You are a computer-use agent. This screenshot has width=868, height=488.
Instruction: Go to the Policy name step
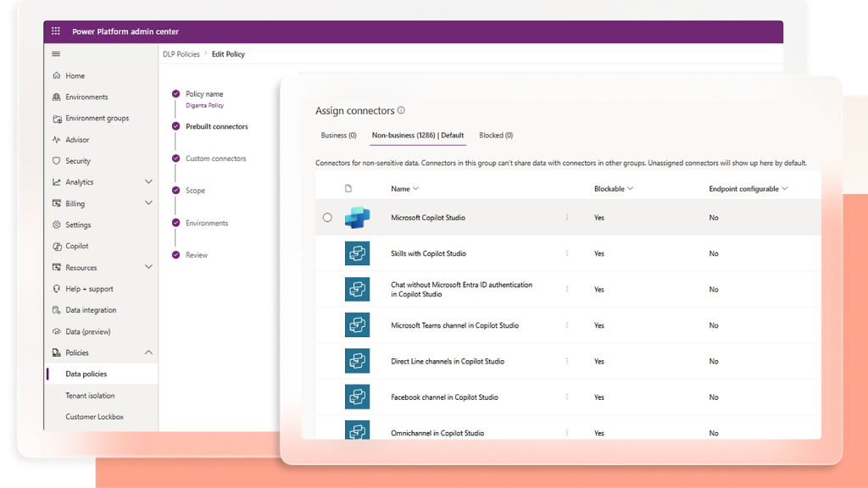(x=204, y=94)
